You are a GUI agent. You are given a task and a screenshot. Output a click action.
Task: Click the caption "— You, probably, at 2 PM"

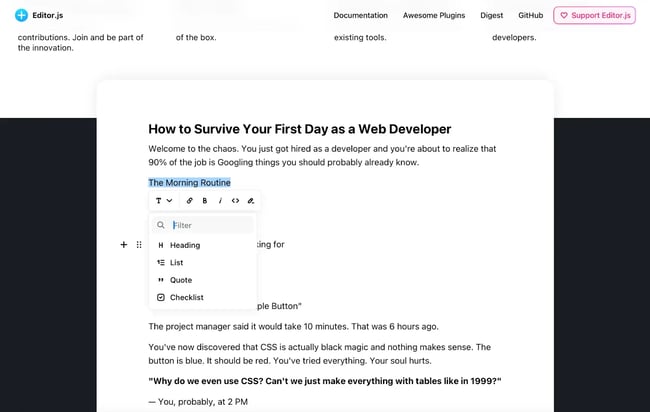coord(198,402)
